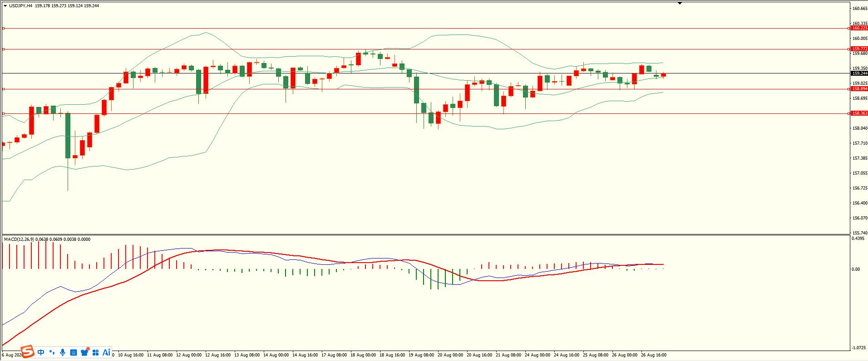The height and width of the screenshot is (361, 868).
Task: Open the skin shirt icon with red dot
Action: click(84, 352)
